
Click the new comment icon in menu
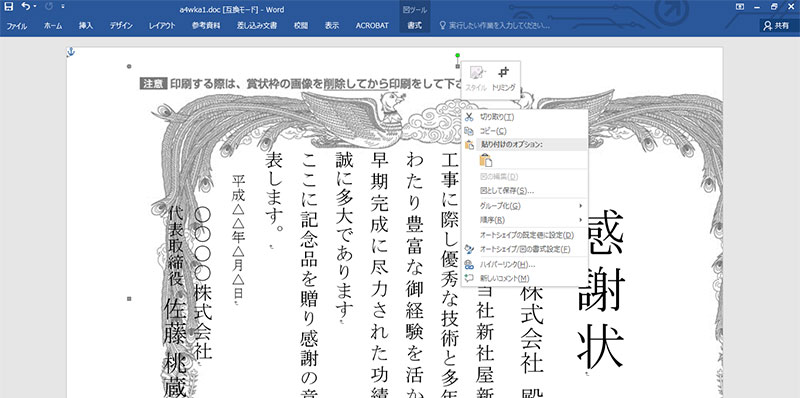click(469, 278)
